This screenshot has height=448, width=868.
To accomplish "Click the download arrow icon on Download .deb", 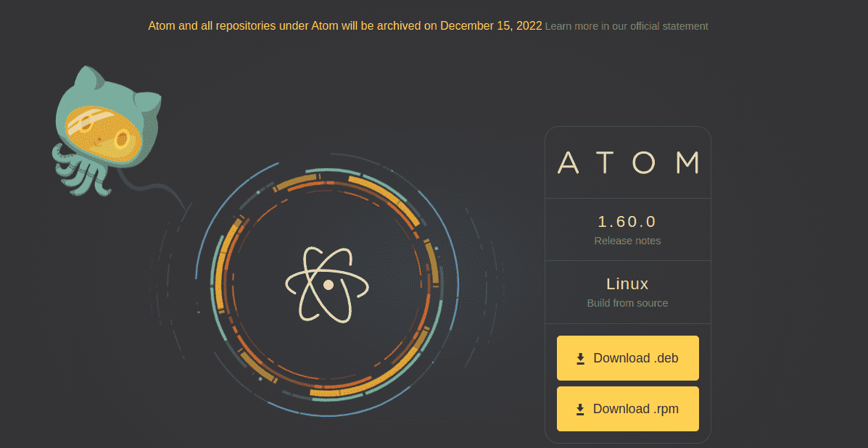I will pos(580,359).
